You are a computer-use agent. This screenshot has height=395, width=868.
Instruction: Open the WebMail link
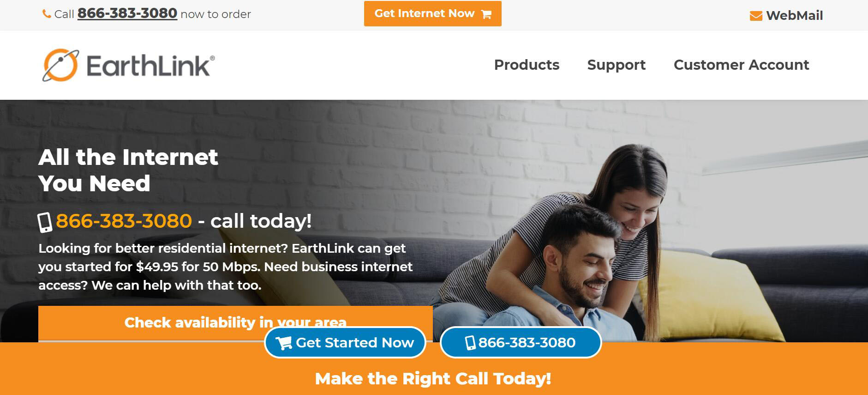(794, 16)
